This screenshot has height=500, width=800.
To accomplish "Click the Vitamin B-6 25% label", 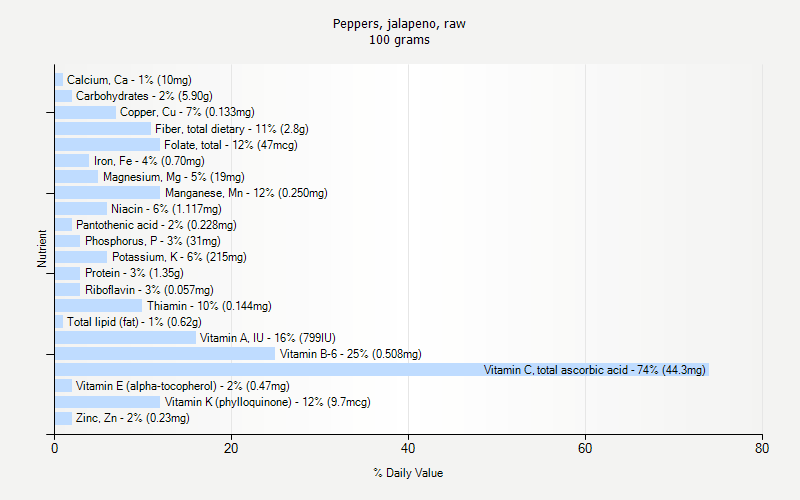I will 351,354.
